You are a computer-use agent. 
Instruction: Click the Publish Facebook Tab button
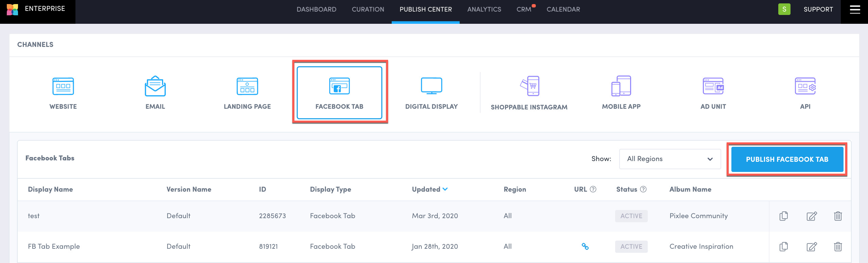tap(787, 159)
